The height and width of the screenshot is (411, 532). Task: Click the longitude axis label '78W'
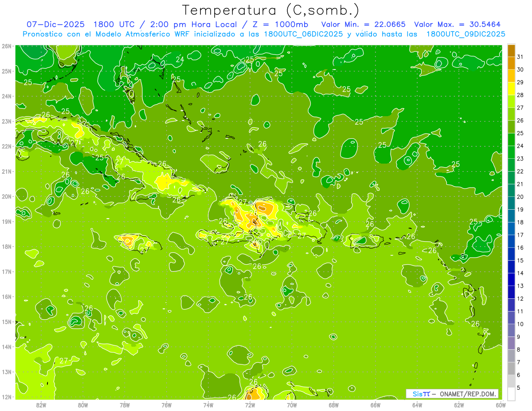pos(125,405)
